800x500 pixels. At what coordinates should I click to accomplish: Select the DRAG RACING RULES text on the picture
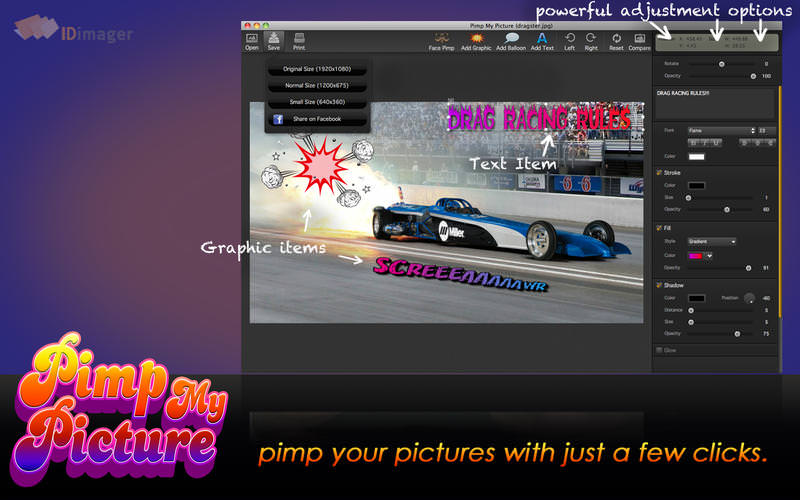point(540,118)
